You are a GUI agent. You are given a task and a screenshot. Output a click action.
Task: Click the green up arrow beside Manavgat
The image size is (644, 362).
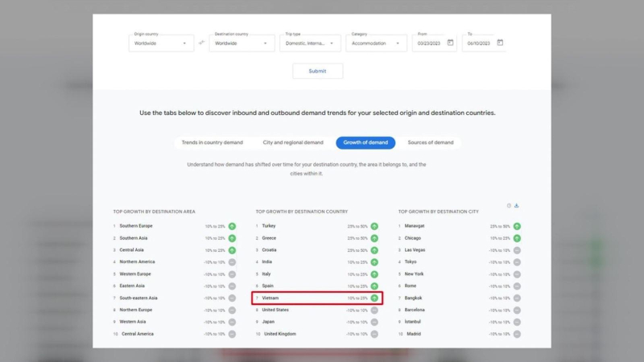pyautogui.click(x=517, y=226)
